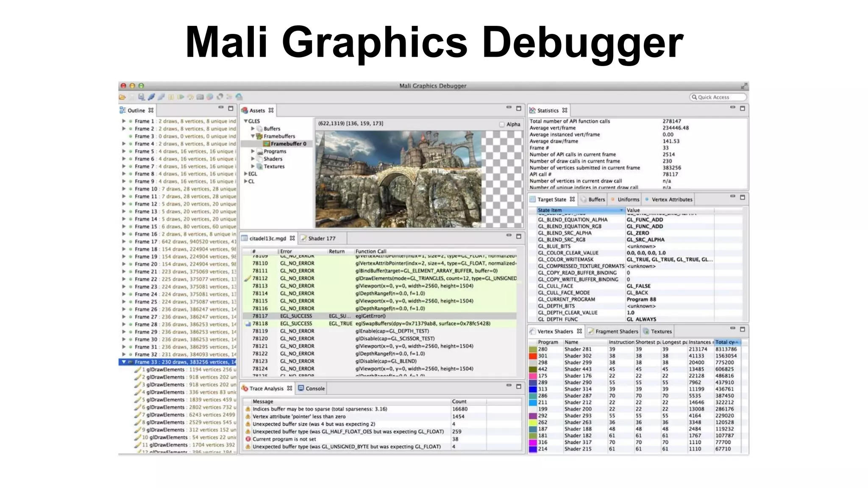
Task: Collapse the Frame 33 tree node
Action: click(x=124, y=362)
